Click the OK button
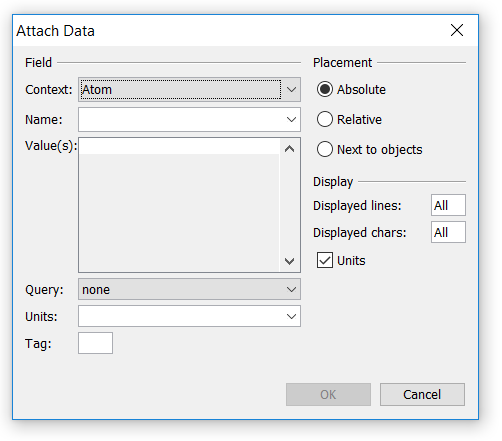Screen dimensions: 502x441 point(328,394)
